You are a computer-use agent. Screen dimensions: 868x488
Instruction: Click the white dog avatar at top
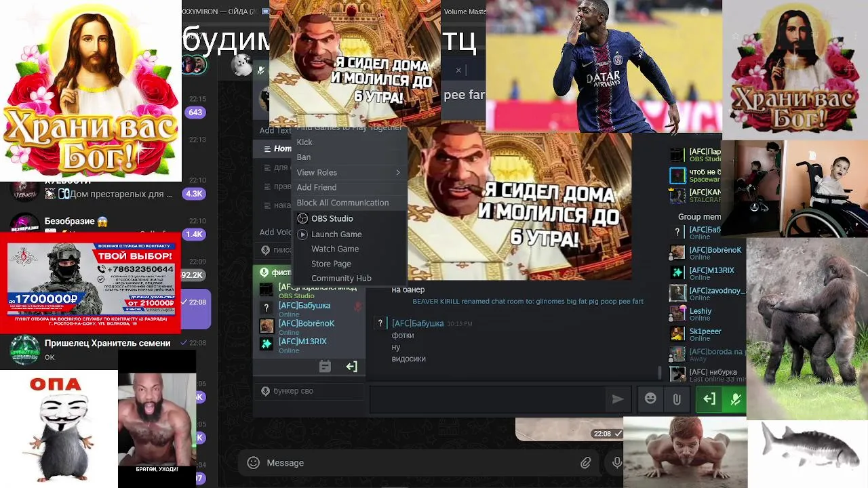coord(241,65)
